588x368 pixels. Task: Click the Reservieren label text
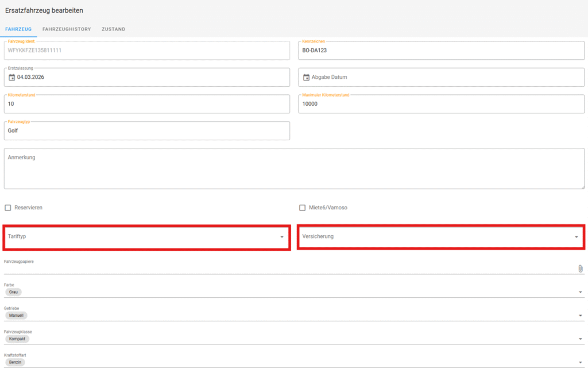[x=29, y=208]
